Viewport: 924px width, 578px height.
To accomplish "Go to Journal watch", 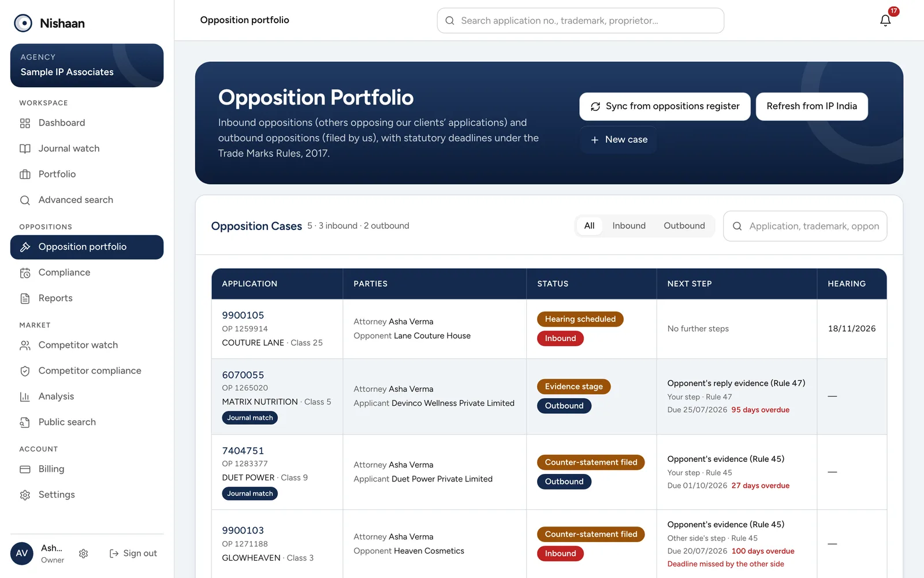I will [x=87, y=149].
